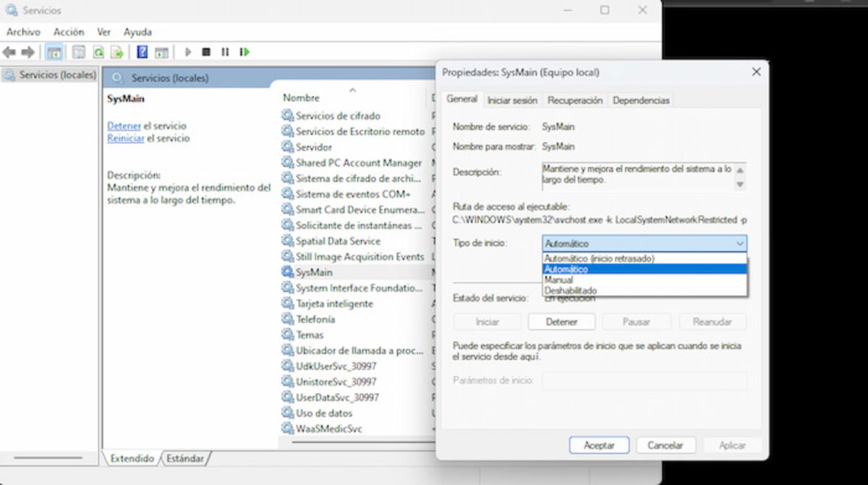Image resolution: width=868 pixels, height=485 pixels.
Task: Open the Acción menu
Action: pyautogui.click(x=69, y=32)
